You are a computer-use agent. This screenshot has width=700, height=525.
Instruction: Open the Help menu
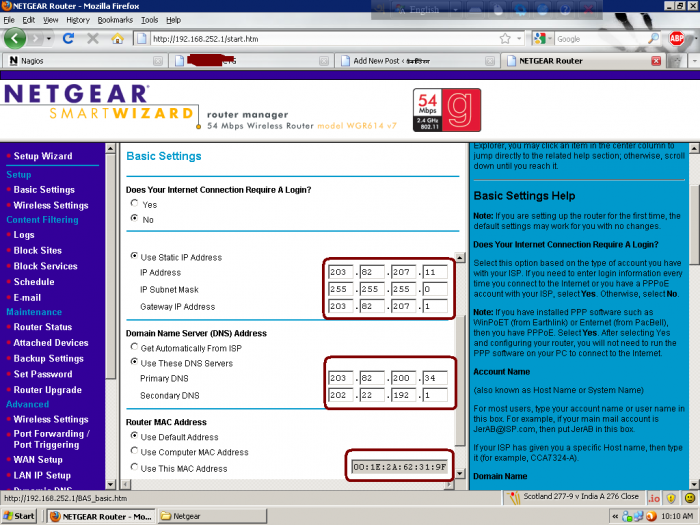(x=174, y=20)
